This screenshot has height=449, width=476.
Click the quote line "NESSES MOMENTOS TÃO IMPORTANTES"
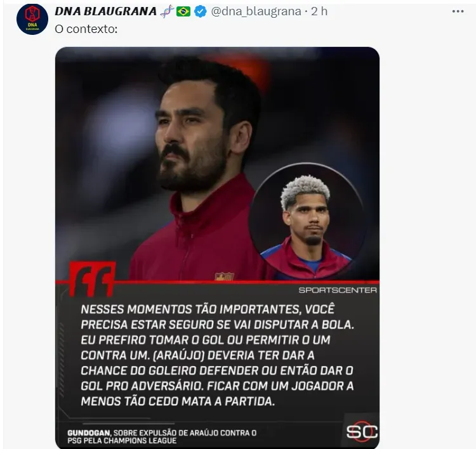pos(190,309)
